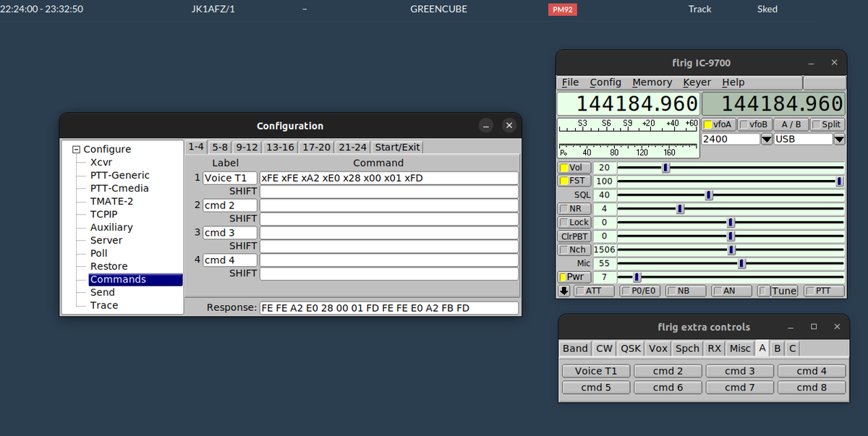Toggle the PTT button

pos(824,291)
